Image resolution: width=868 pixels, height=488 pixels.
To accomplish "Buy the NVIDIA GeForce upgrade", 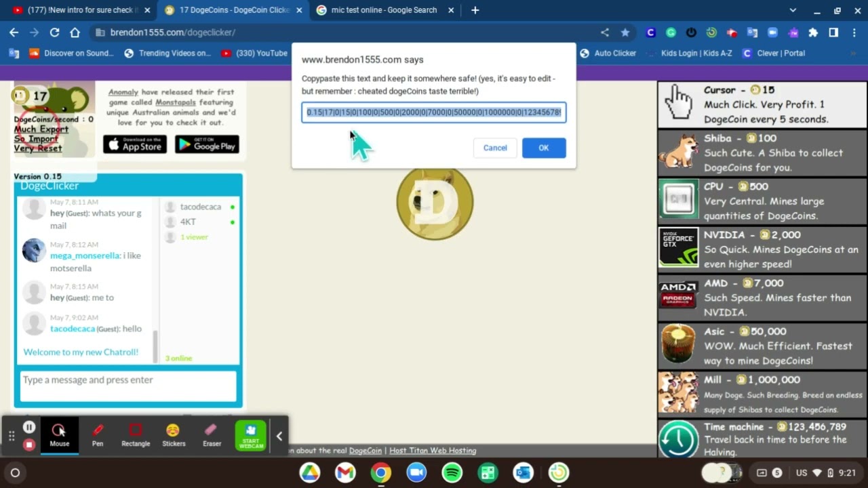I will click(762, 249).
